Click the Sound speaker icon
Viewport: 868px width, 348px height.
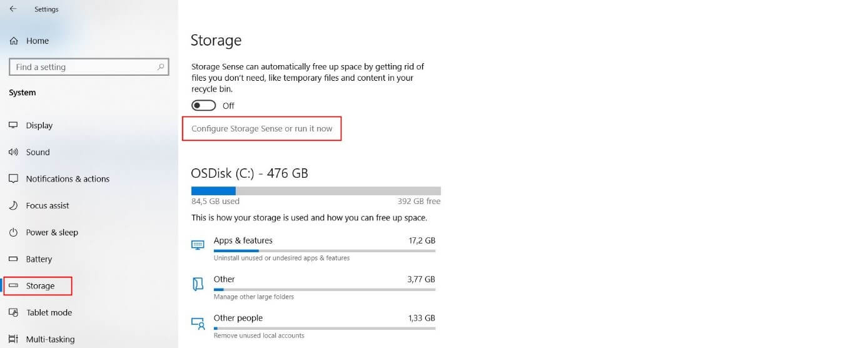13,152
